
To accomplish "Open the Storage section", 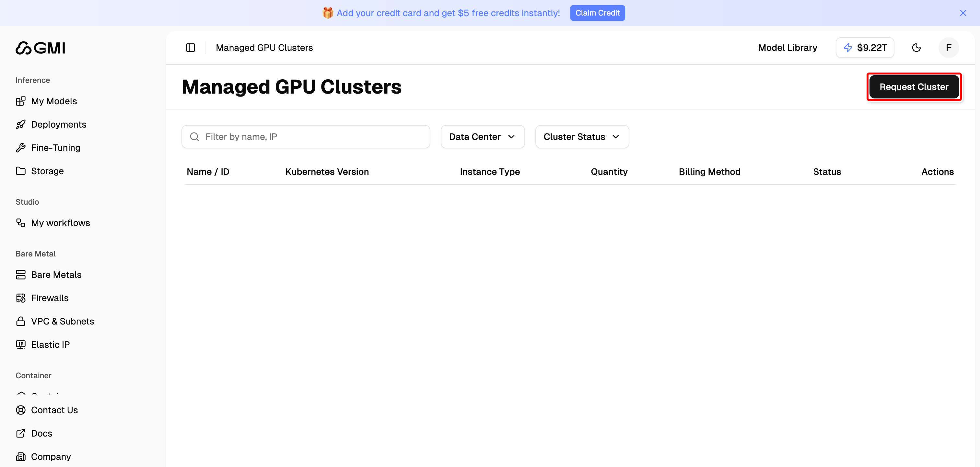I will (x=47, y=171).
